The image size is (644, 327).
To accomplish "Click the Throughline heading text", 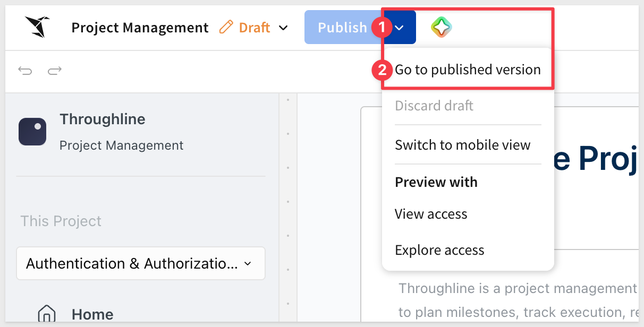I will pos(103,119).
